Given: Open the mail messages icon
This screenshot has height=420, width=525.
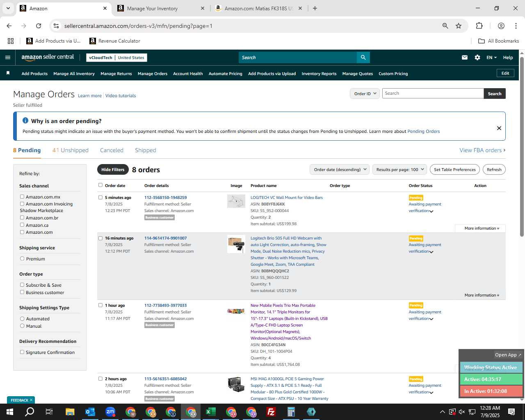Looking at the screenshot, I should [x=465, y=57].
